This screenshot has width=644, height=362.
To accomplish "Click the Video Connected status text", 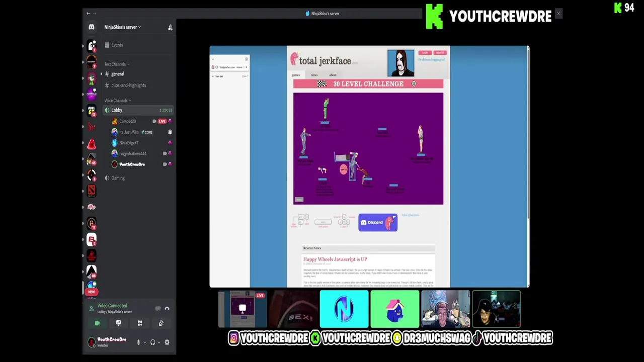I will pos(112,306).
